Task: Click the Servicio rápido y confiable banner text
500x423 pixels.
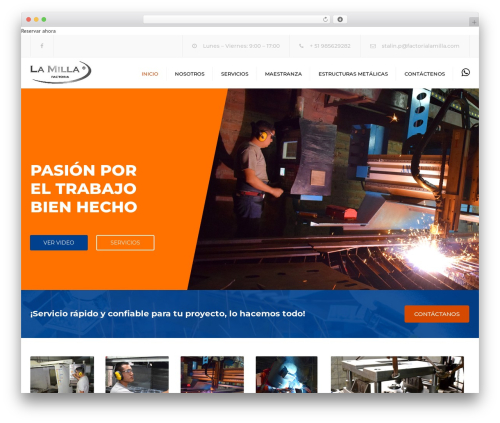Action: [x=168, y=314]
